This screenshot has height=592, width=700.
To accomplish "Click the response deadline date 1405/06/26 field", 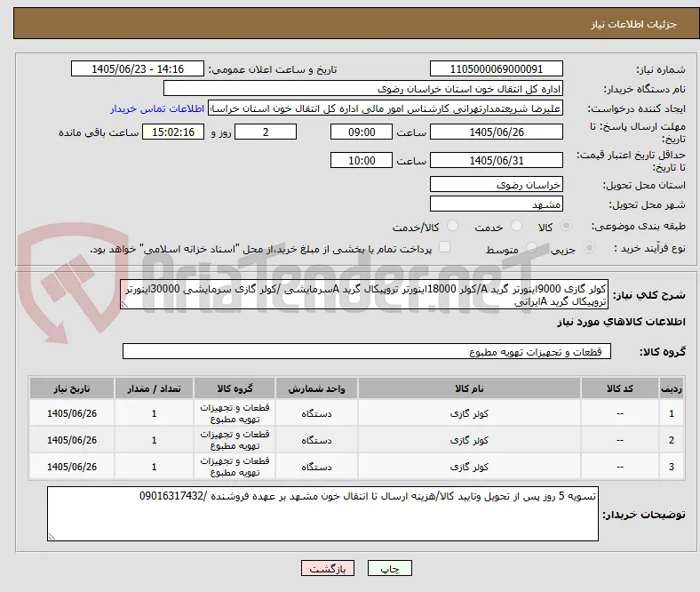I will (x=497, y=132).
